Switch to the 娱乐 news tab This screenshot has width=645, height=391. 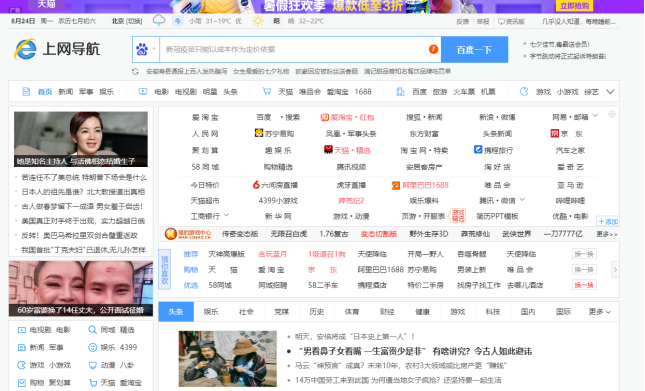coord(211,312)
